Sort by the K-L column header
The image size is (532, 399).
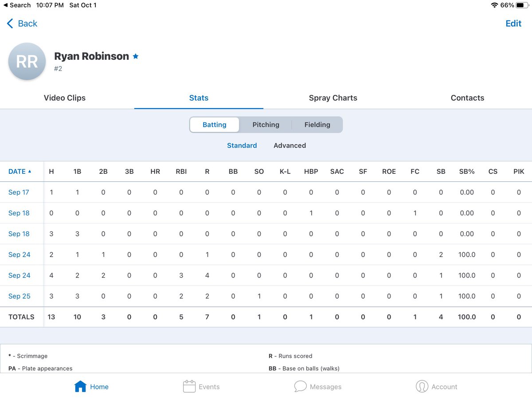pos(285,172)
